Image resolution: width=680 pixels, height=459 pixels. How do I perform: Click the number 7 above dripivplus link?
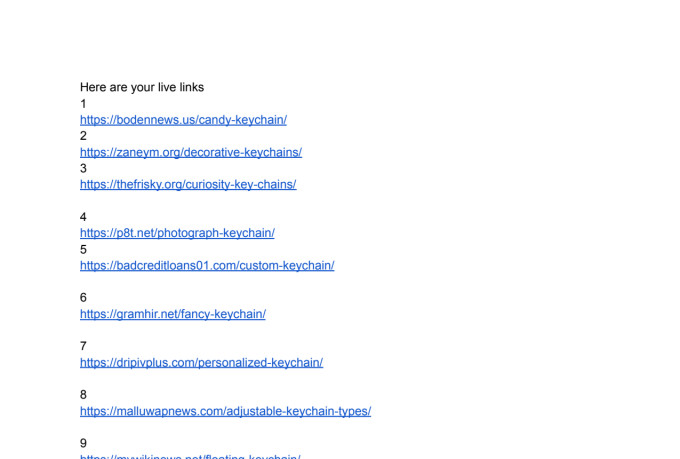pos(83,346)
